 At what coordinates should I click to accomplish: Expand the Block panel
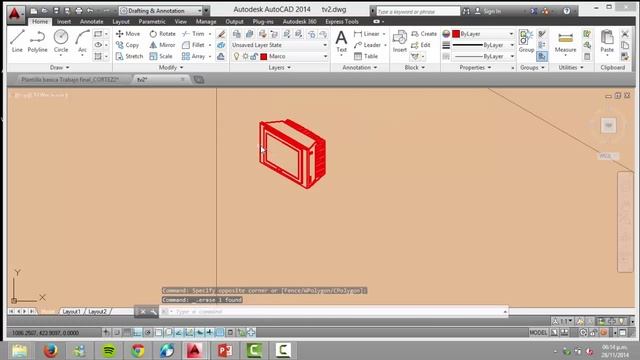point(414,67)
